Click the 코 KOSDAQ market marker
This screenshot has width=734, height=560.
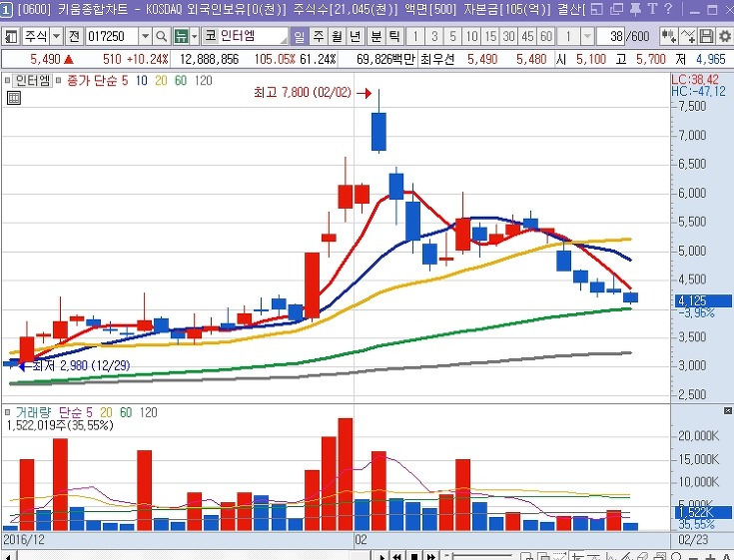tap(210, 36)
